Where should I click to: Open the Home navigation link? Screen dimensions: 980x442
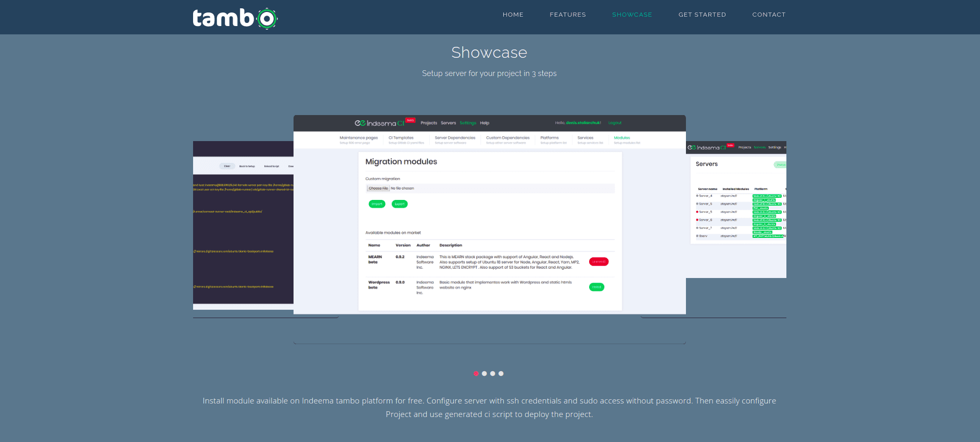tap(513, 15)
